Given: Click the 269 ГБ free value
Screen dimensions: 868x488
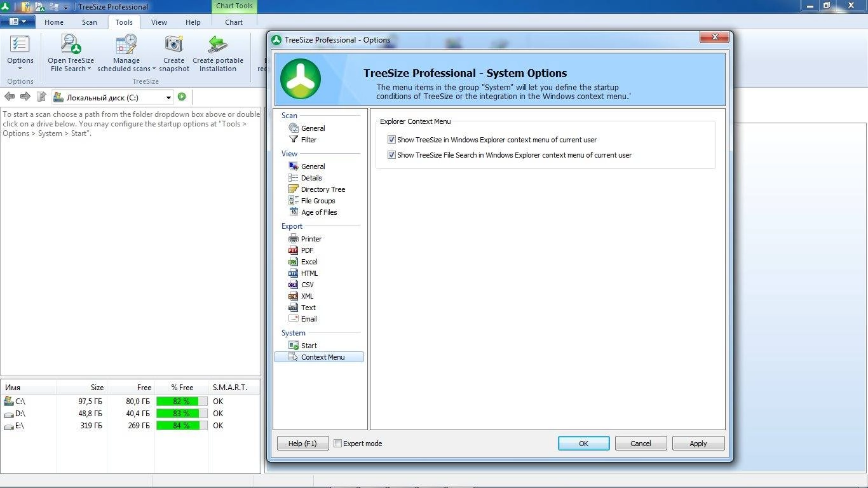Looking at the screenshot, I should 139,426.
